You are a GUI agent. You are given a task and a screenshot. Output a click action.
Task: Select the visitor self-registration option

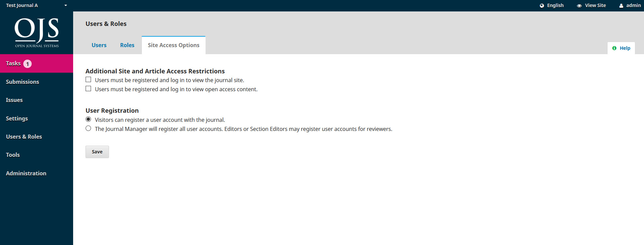coord(88,119)
